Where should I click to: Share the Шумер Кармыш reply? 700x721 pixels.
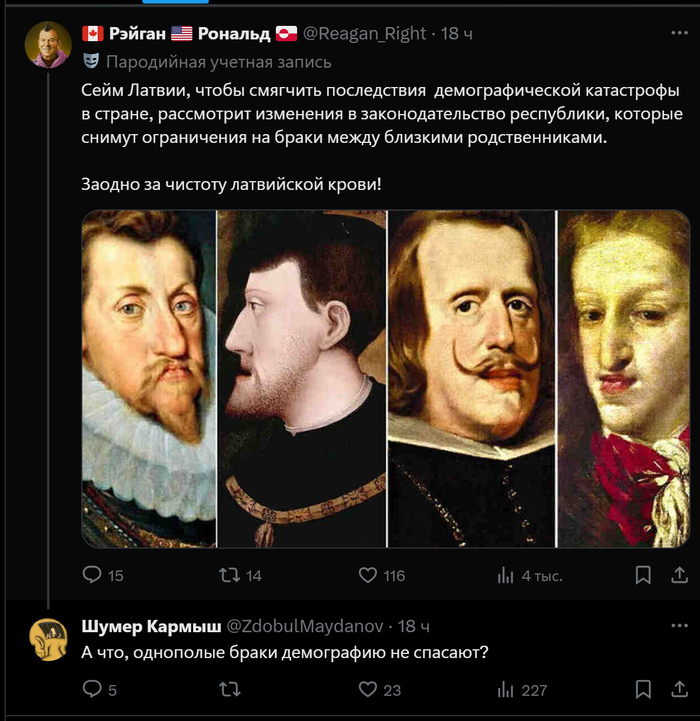tap(678, 689)
